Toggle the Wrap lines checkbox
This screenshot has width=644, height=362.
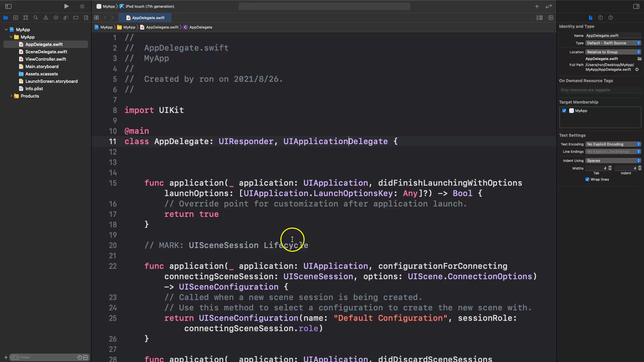[x=587, y=179]
